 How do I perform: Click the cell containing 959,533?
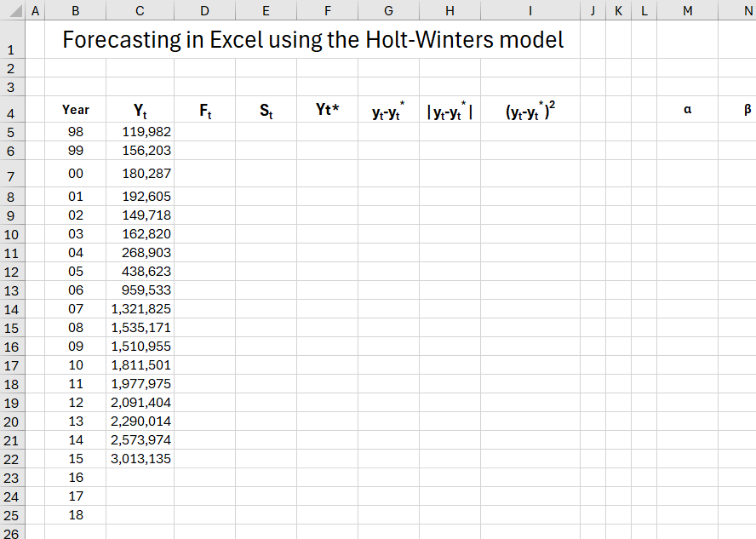139,290
